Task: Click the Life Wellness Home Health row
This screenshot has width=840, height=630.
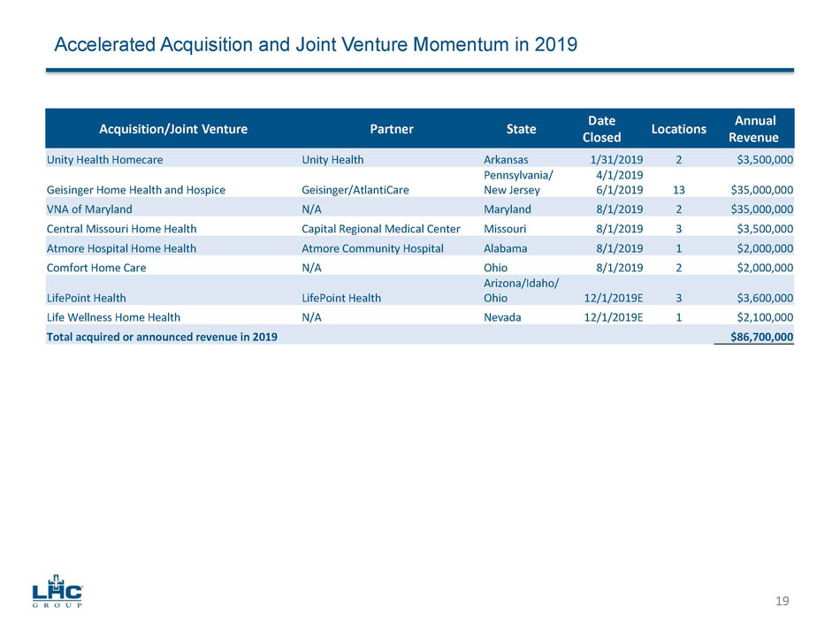Action: (113, 317)
